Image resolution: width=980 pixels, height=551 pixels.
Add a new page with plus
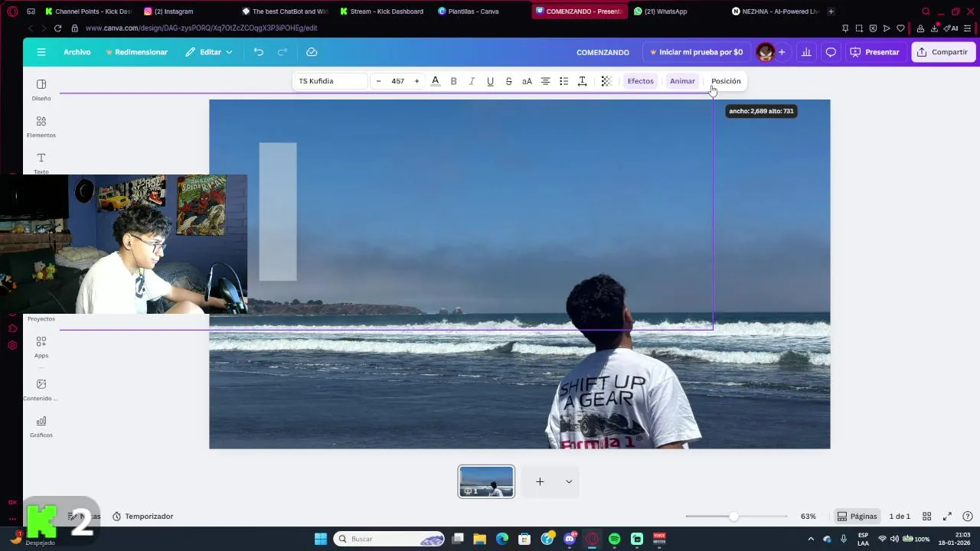pyautogui.click(x=540, y=481)
